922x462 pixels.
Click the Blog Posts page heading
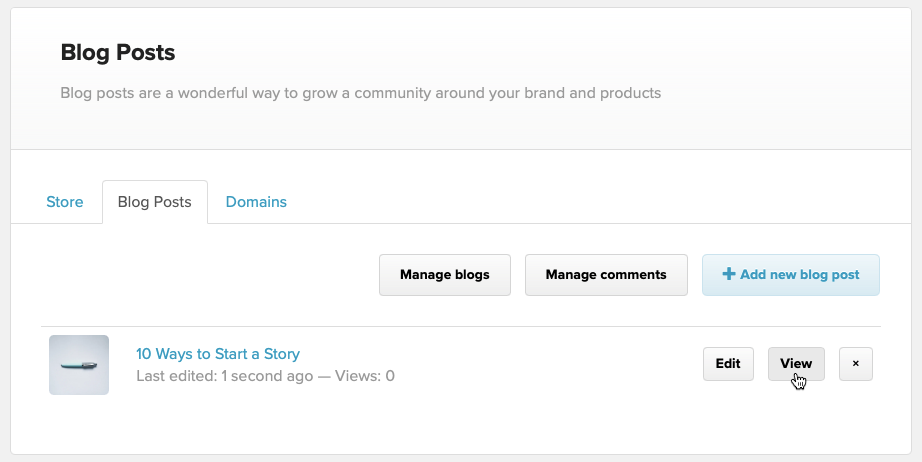pos(118,52)
